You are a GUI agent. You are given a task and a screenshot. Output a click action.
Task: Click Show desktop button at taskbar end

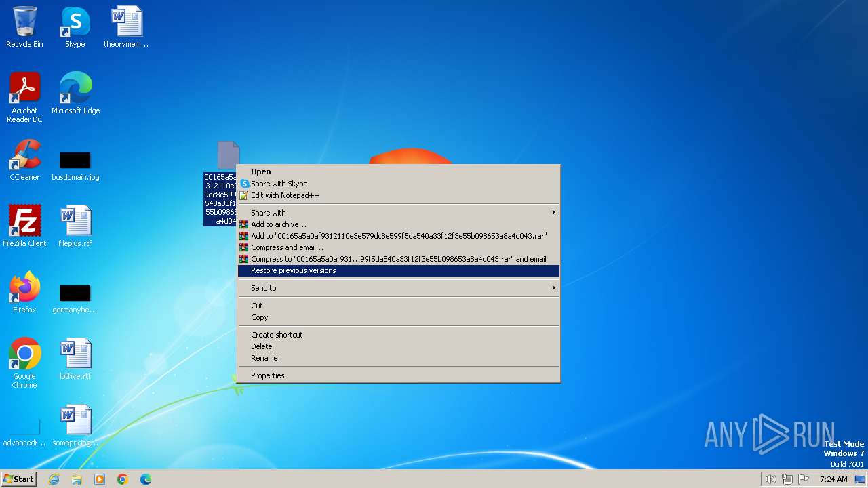click(860, 479)
